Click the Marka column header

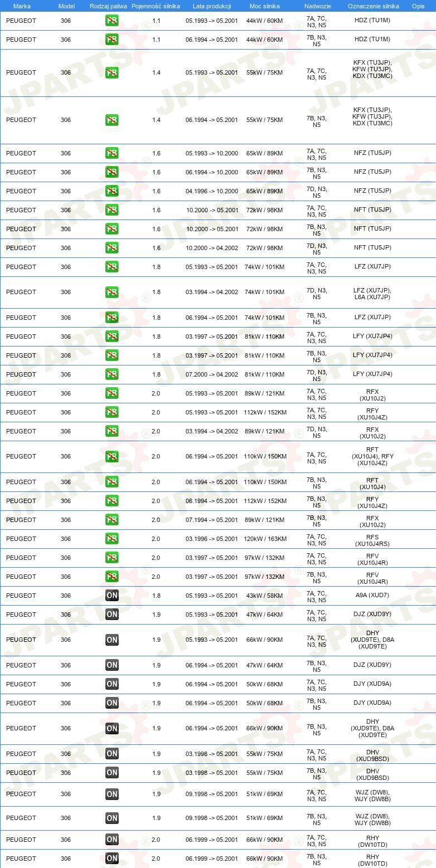click(22, 6)
